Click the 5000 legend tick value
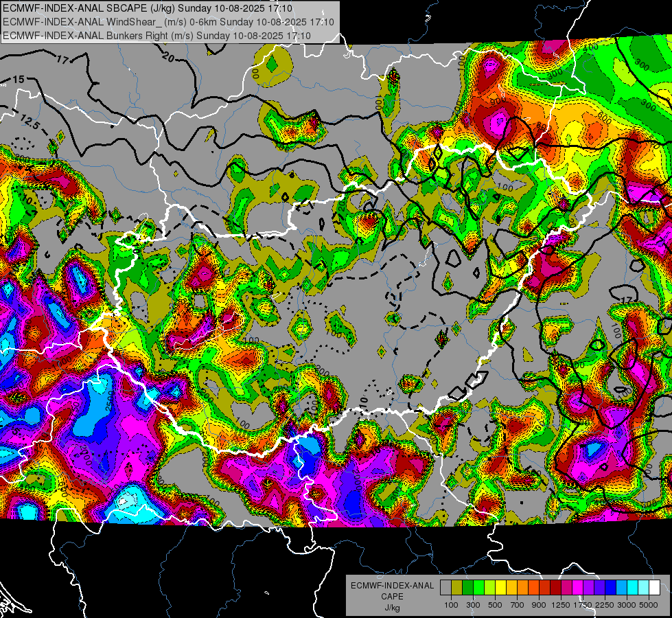The image size is (672, 618). click(649, 605)
